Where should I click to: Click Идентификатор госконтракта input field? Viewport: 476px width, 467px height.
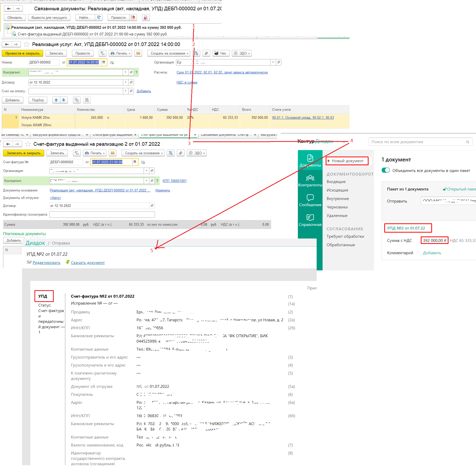[102, 215]
